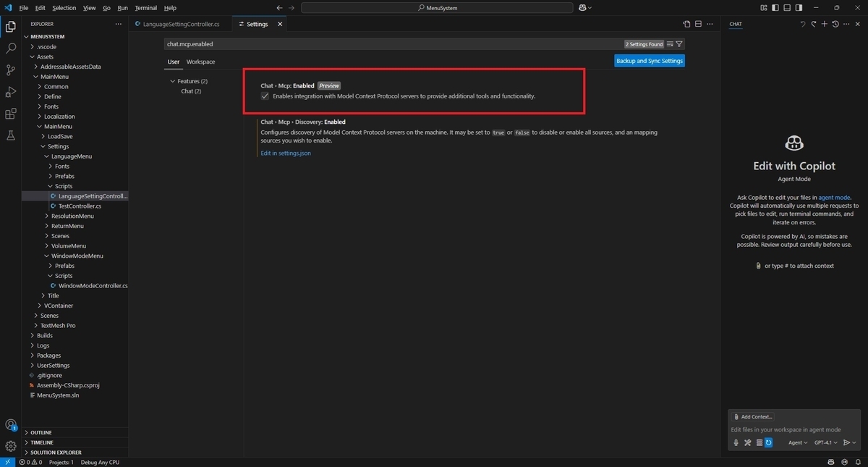
Task: Open the GPT-4.1 model picker
Action: (825, 442)
